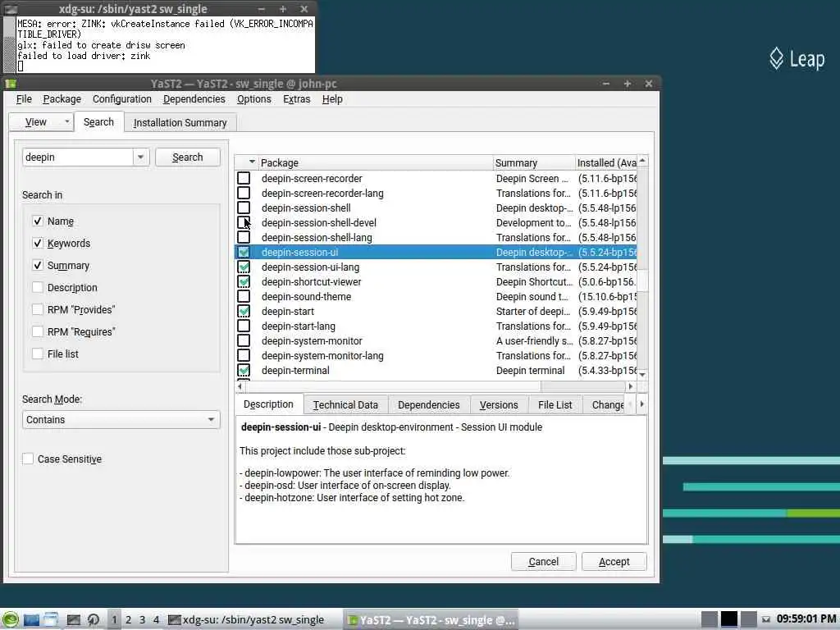The height and width of the screenshot is (630, 840).
Task: Click the Accept button
Action: [x=614, y=561]
